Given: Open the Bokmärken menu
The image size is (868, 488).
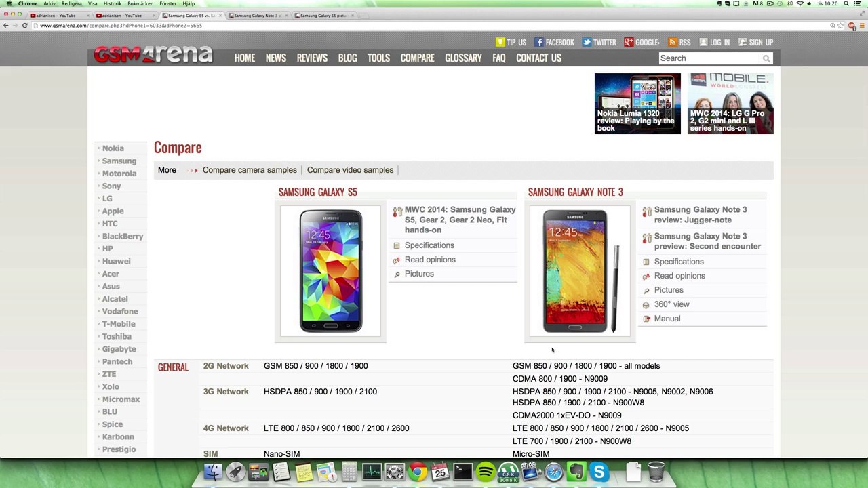Looking at the screenshot, I should point(140,3).
